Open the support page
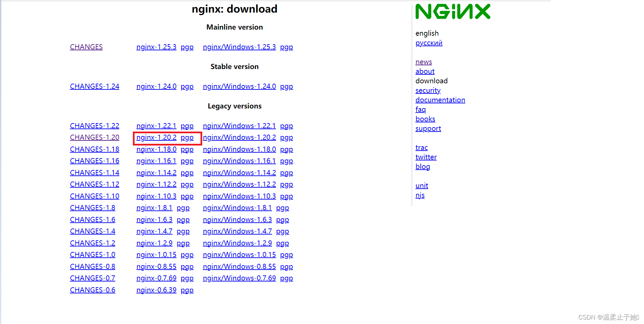Viewport: 644px width, 324px height. (x=428, y=129)
